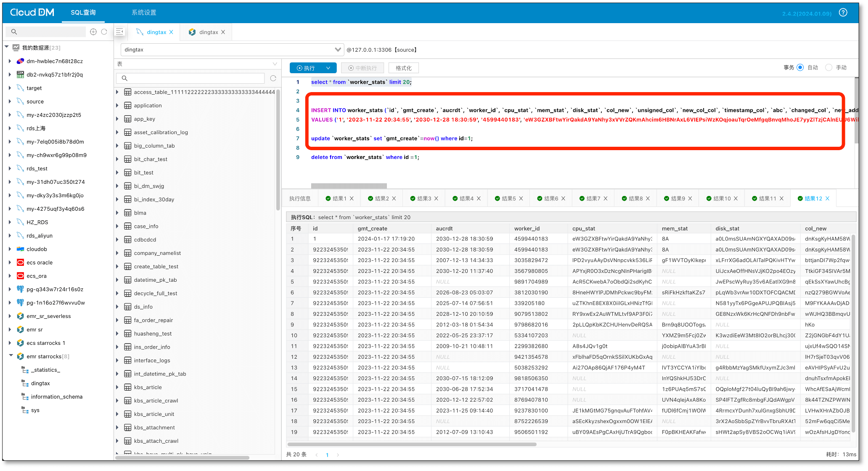Click the 执行 run button
Image resolution: width=868 pixels, height=471 pixels.
[306, 68]
